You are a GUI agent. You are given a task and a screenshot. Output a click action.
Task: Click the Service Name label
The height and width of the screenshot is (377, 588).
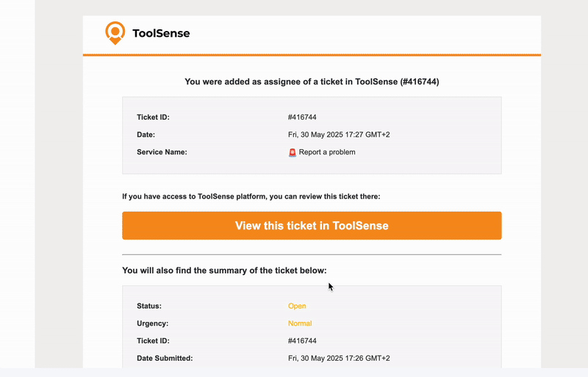[162, 152]
